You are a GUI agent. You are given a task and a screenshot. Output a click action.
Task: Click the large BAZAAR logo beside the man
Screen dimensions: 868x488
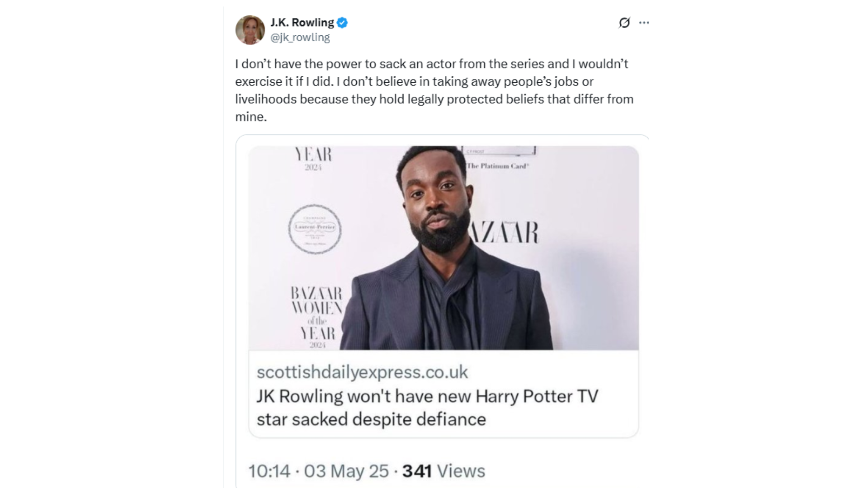click(504, 233)
